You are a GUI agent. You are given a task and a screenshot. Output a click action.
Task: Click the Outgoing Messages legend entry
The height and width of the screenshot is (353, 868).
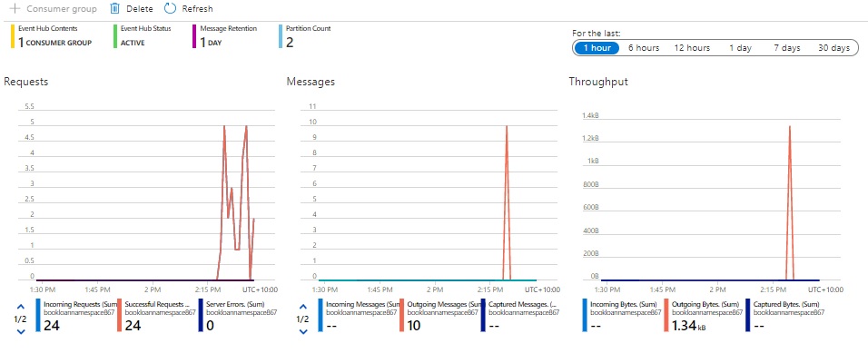(x=440, y=315)
